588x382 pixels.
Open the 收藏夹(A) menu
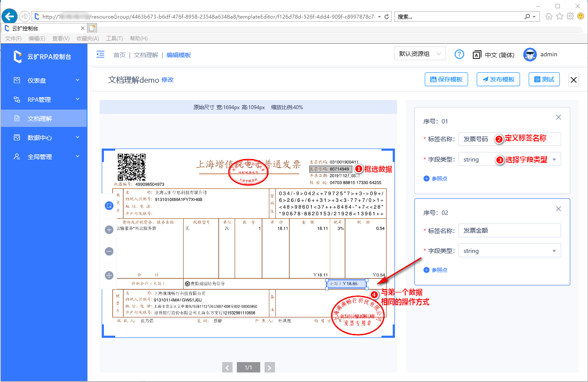(x=88, y=39)
